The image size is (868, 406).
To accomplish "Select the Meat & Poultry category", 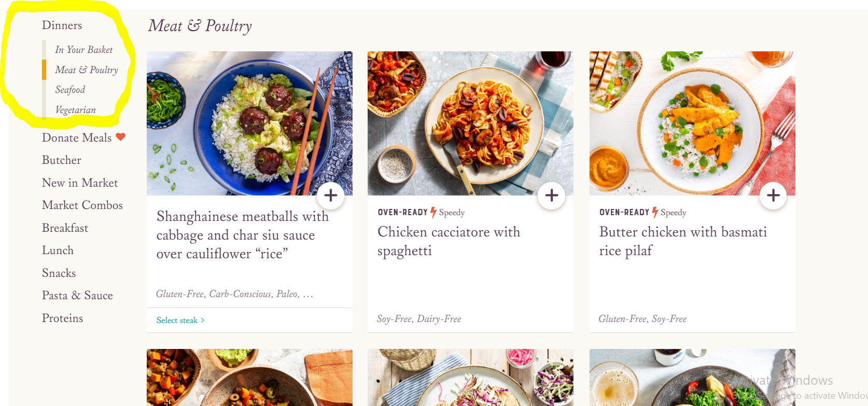I will [x=87, y=69].
